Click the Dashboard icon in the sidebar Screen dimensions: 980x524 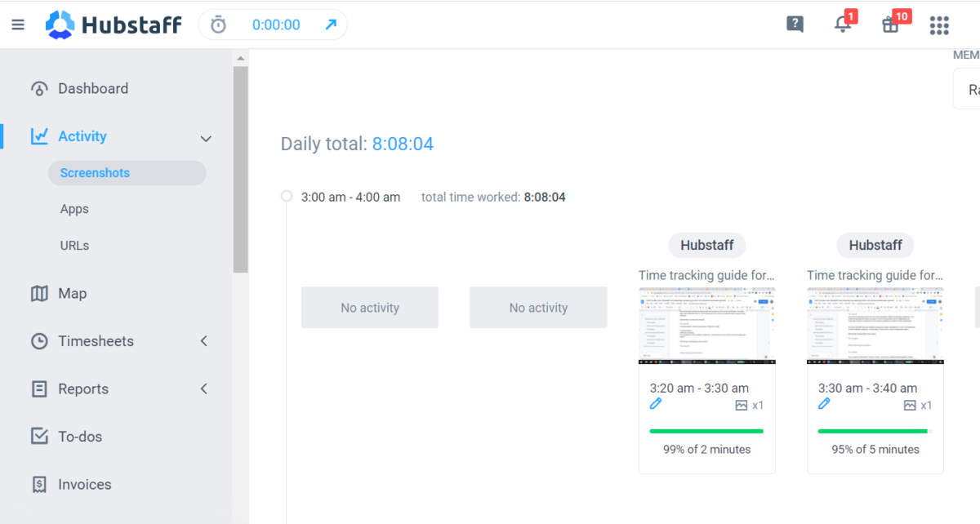(x=38, y=88)
